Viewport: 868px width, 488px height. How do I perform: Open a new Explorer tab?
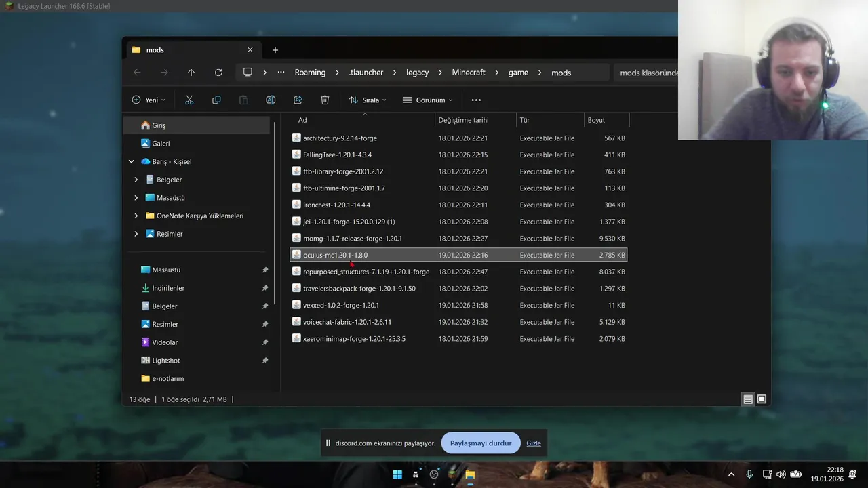(275, 50)
